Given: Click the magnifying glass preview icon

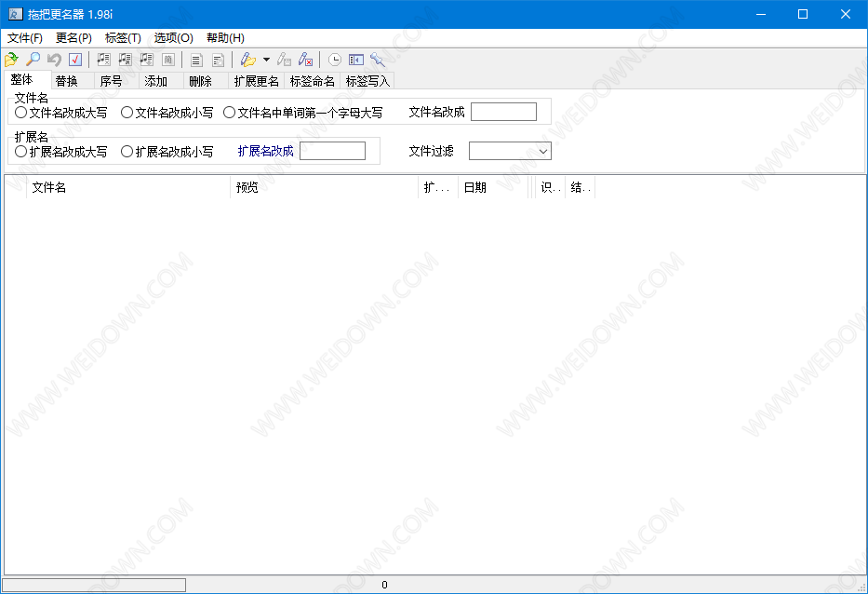Looking at the screenshot, I should pyautogui.click(x=33, y=60).
